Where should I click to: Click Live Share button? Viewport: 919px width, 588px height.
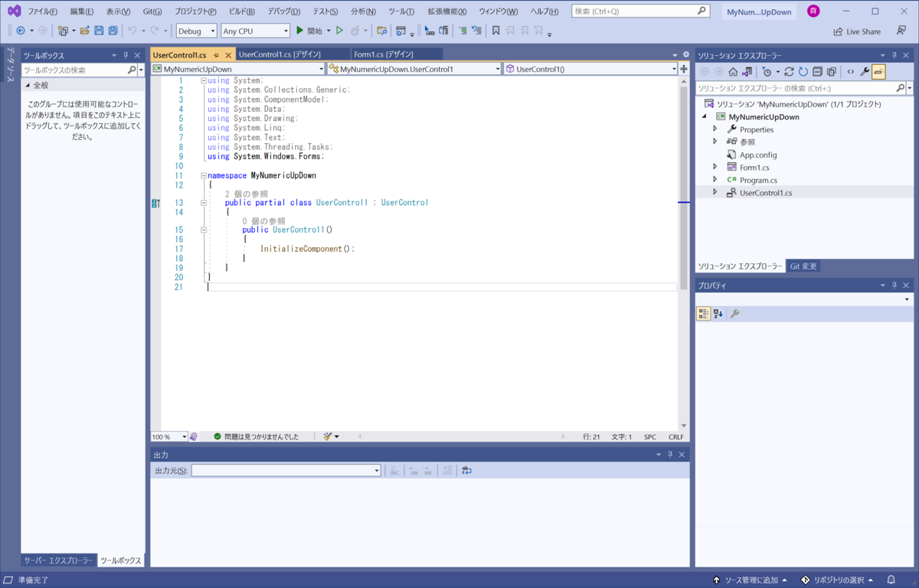pyautogui.click(x=857, y=31)
